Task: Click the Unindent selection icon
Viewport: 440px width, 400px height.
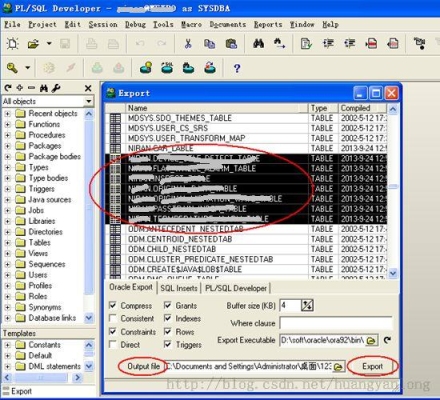Action: [x=350, y=44]
